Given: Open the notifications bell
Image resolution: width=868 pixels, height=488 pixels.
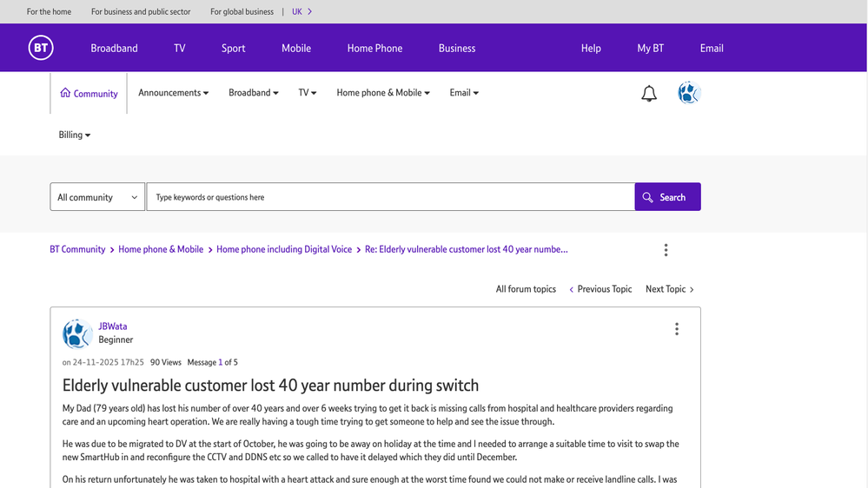Looking at the screenshot, I should [649, 93].
